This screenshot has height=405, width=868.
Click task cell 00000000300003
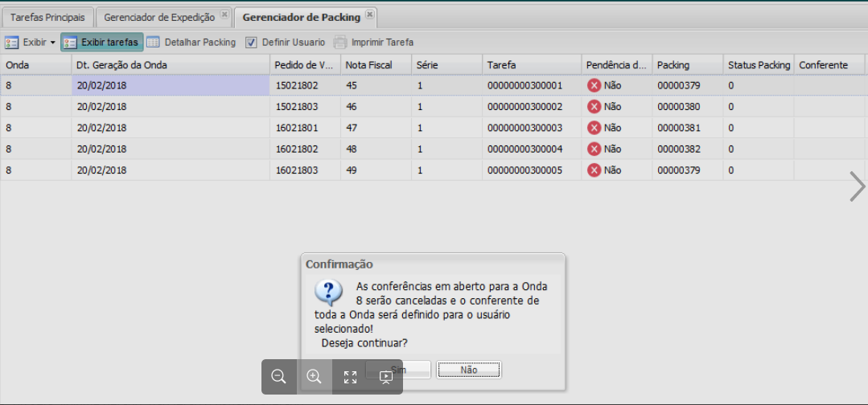(x=532, y=128)
